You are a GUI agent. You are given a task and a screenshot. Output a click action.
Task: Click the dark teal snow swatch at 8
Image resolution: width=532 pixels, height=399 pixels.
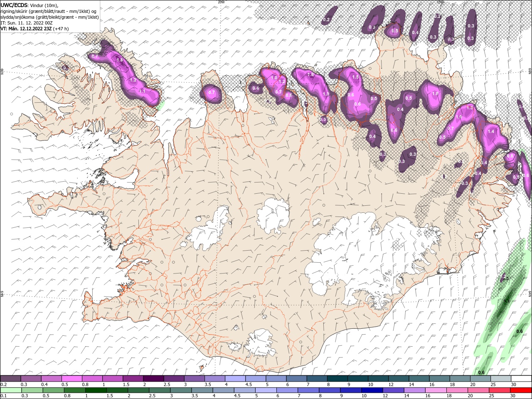click(337, 378)
